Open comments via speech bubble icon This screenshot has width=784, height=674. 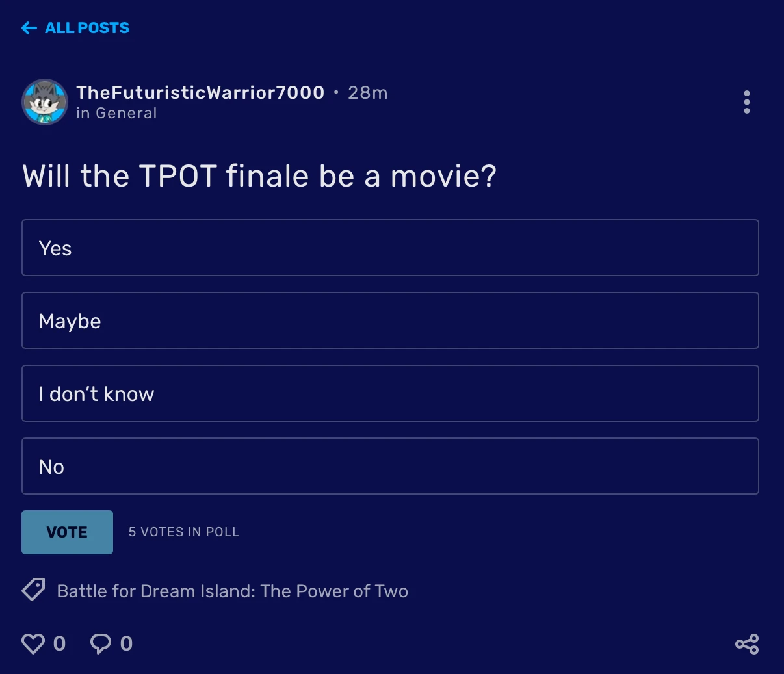coord(101,643)
